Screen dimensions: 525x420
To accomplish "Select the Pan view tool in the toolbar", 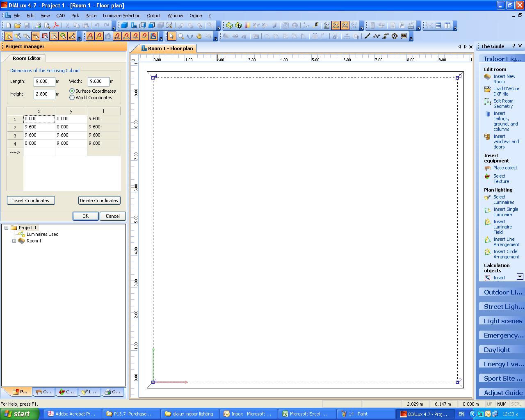I will 199,37.
